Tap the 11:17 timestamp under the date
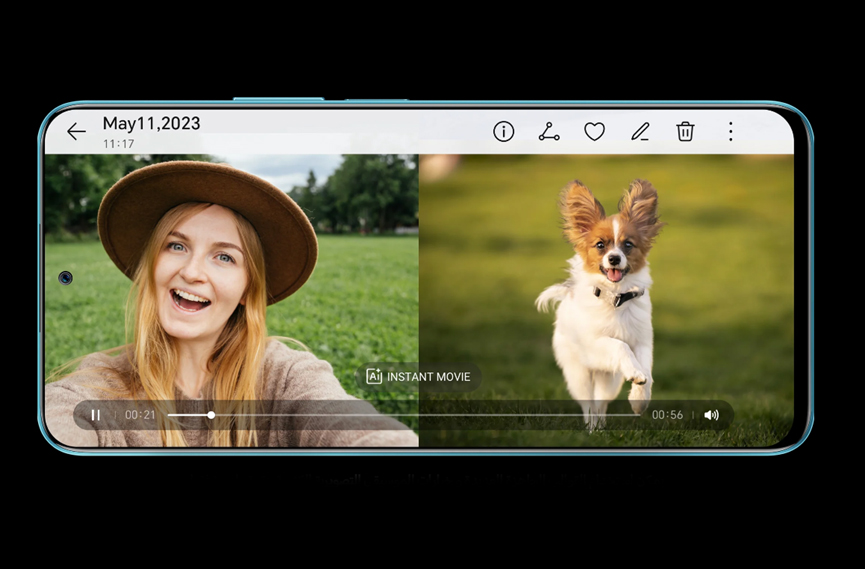Image resolution: width=865 pixels, height=569 pixels. (118, 144)
